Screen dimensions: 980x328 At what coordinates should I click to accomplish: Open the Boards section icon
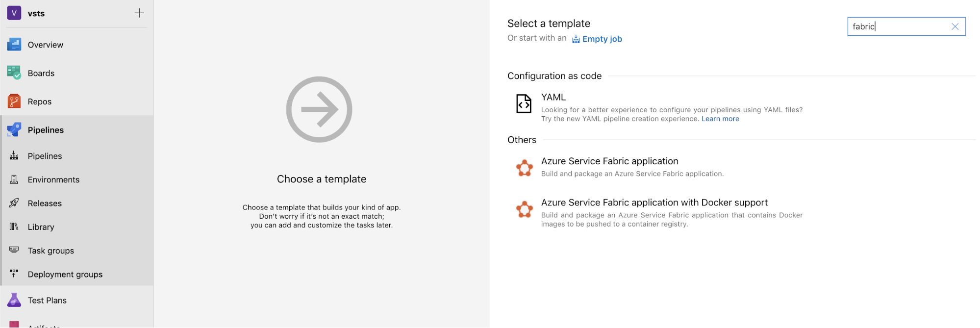14,73
